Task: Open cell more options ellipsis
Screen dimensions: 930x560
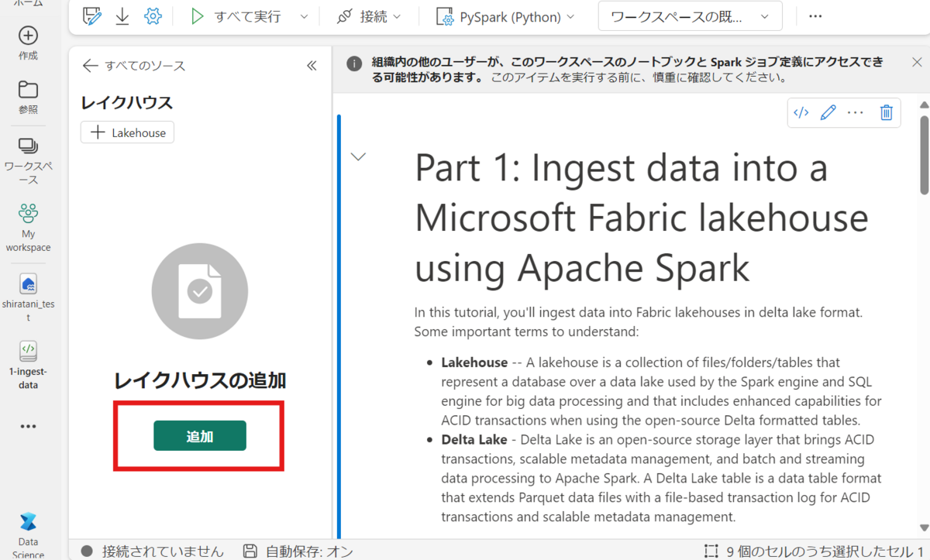Action: [x=856, y=112]
